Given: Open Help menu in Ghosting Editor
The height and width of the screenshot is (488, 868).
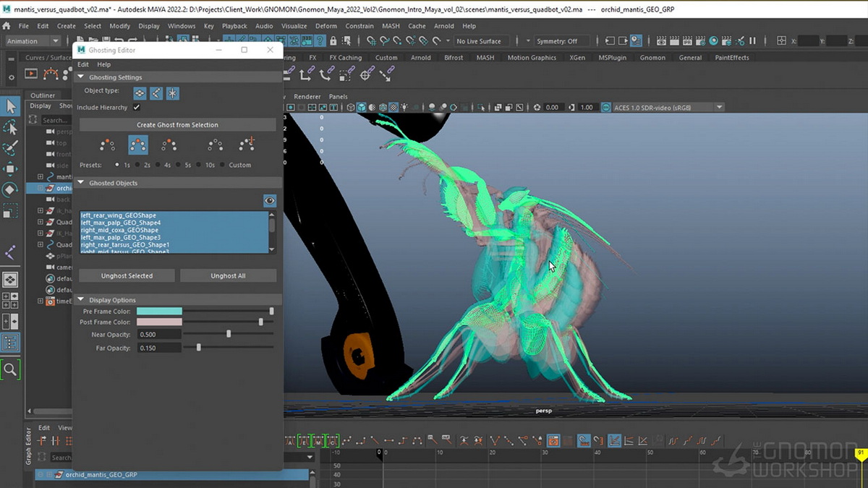Looking at the screenshot, I should pyautogui.click(x=103, y=64).
